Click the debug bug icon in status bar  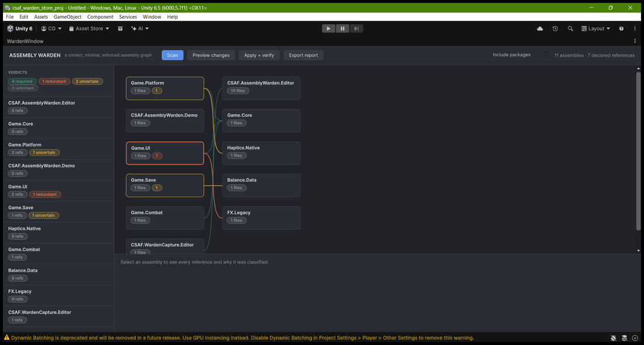point(613,338)
